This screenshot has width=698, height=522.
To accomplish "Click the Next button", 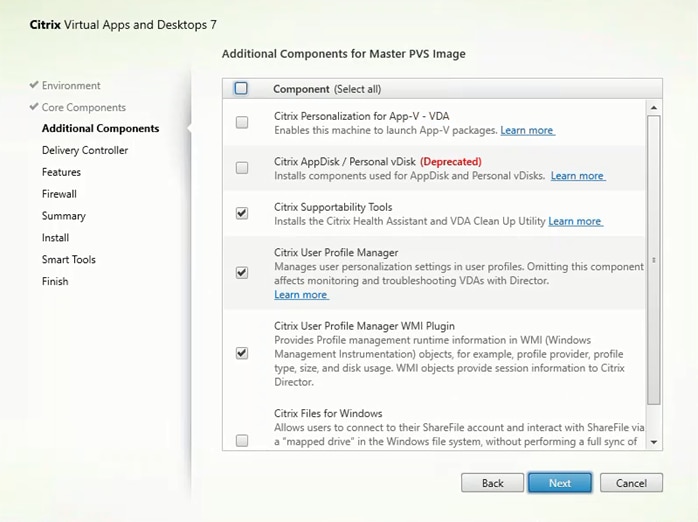I will point(560,483).
